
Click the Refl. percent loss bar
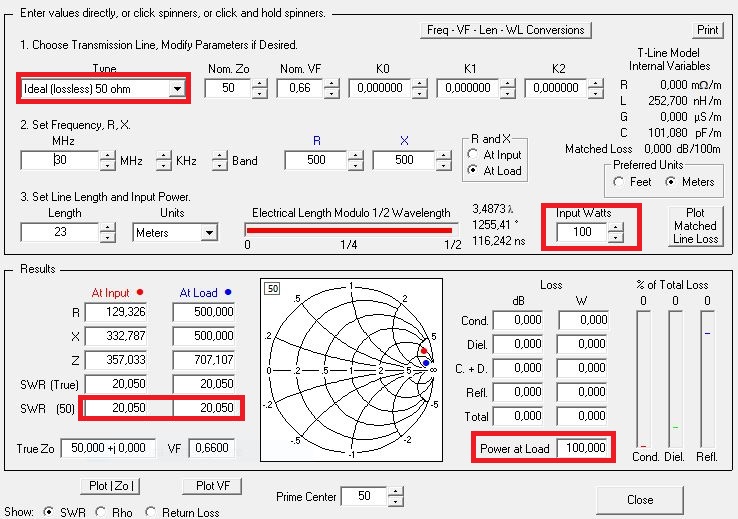[x=707, y=379]
